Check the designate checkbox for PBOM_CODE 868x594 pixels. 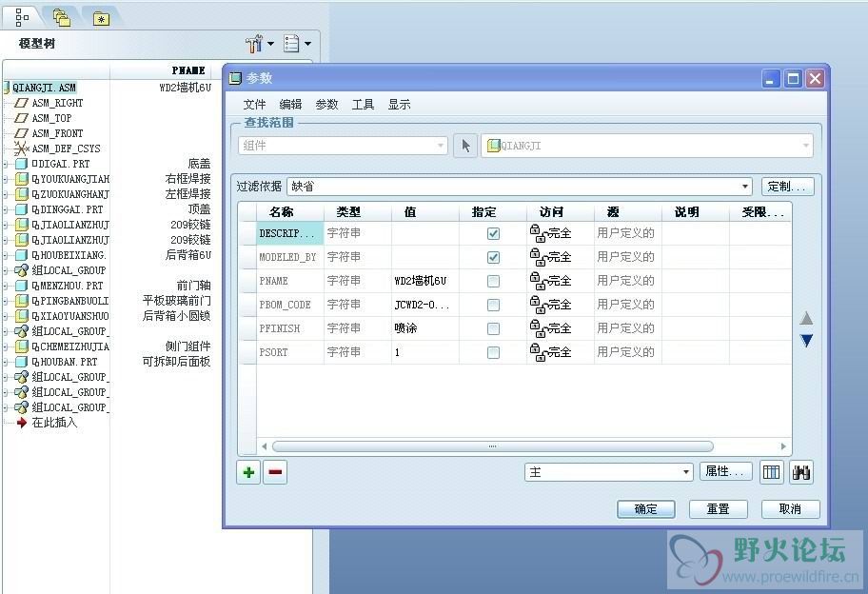pos(493,305)
